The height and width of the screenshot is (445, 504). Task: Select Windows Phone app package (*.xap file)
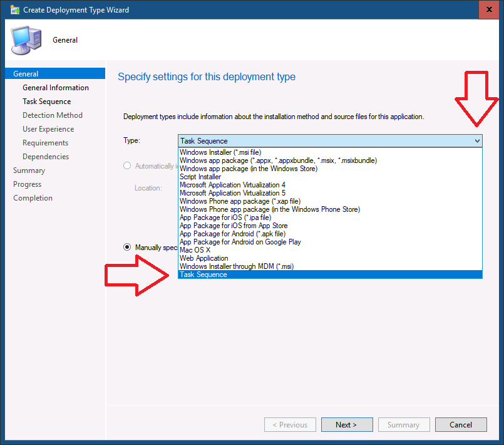[x=330, y=201]
